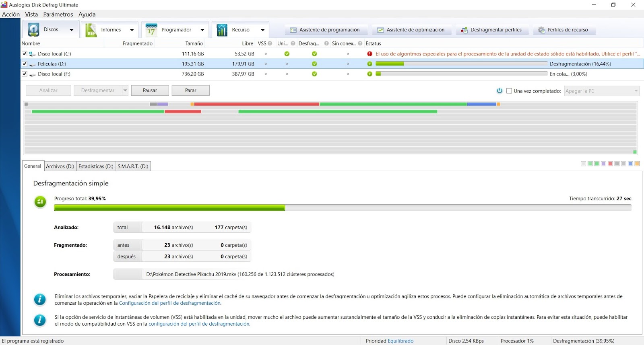Uncheck the Disco local (C:) checkbox
This screenshot has width=644, height=345.
pyautogui.click(x=25, y=54)
